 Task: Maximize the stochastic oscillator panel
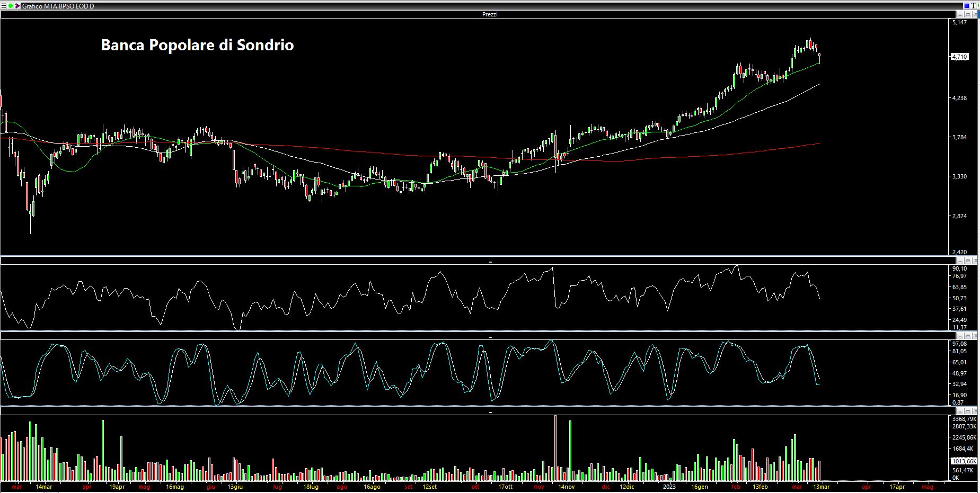click(968, 336)
